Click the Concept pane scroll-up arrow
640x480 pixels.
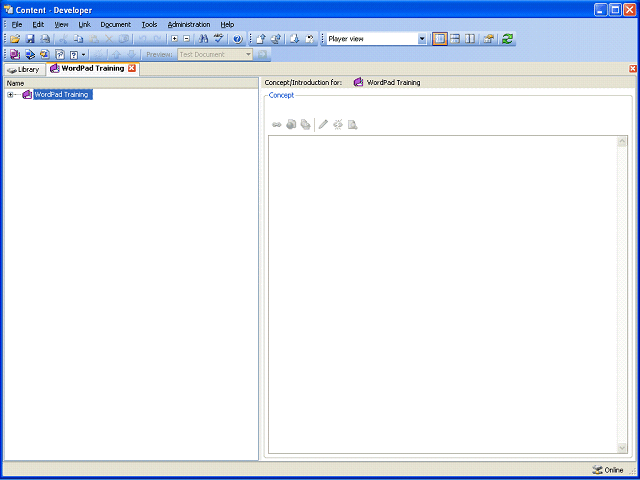coord(622,142)
